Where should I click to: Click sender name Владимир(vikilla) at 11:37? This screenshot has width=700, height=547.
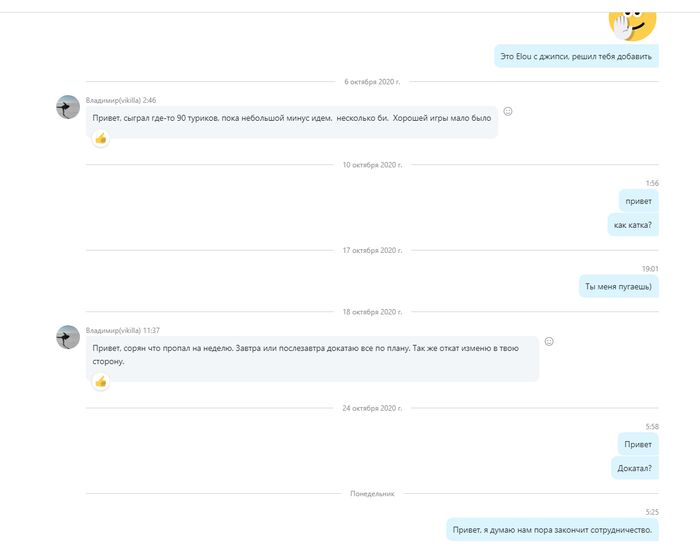pyautogui.click(x=113, y=330)
